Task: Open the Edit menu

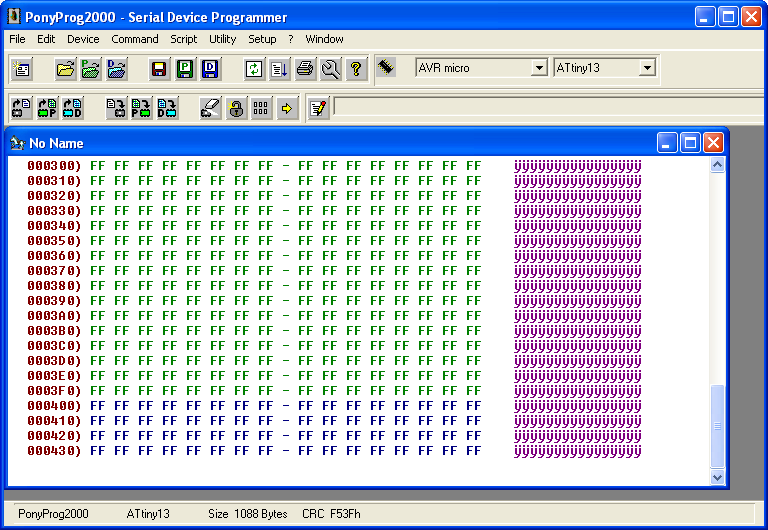Action: tap(46, 39)
